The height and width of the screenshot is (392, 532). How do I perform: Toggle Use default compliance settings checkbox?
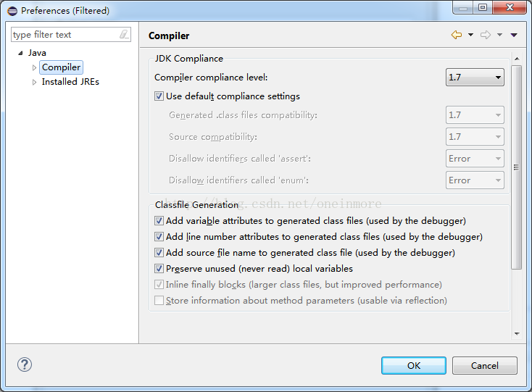[x=159, y=96]
